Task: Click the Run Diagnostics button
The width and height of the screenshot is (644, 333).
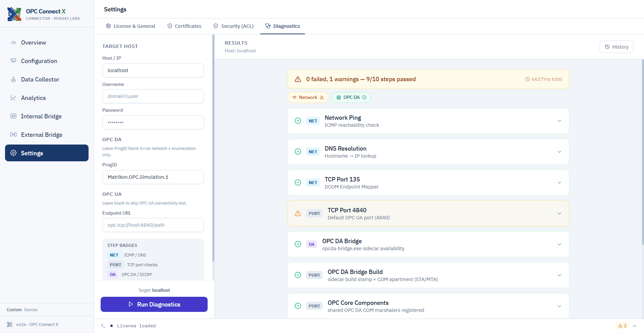Action: coord(154,304)
